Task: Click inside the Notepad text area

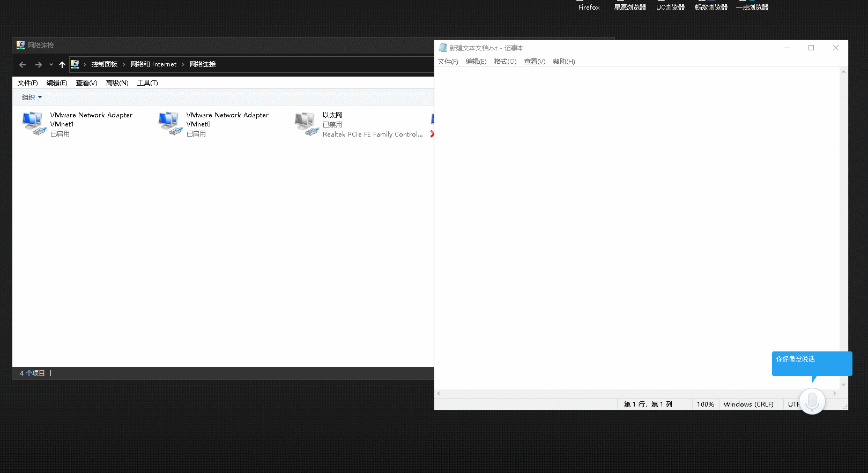Action: pos(636,228)
